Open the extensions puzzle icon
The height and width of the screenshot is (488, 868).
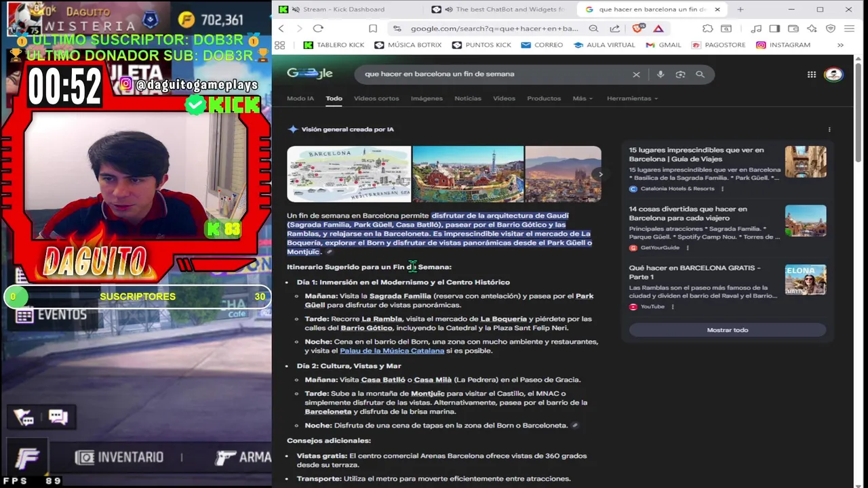[707, 28]
